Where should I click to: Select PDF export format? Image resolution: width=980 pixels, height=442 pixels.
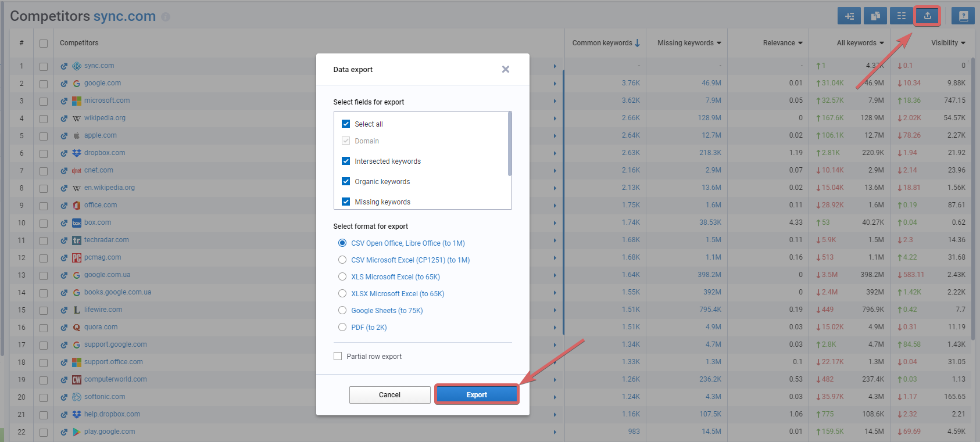point(342,327)
